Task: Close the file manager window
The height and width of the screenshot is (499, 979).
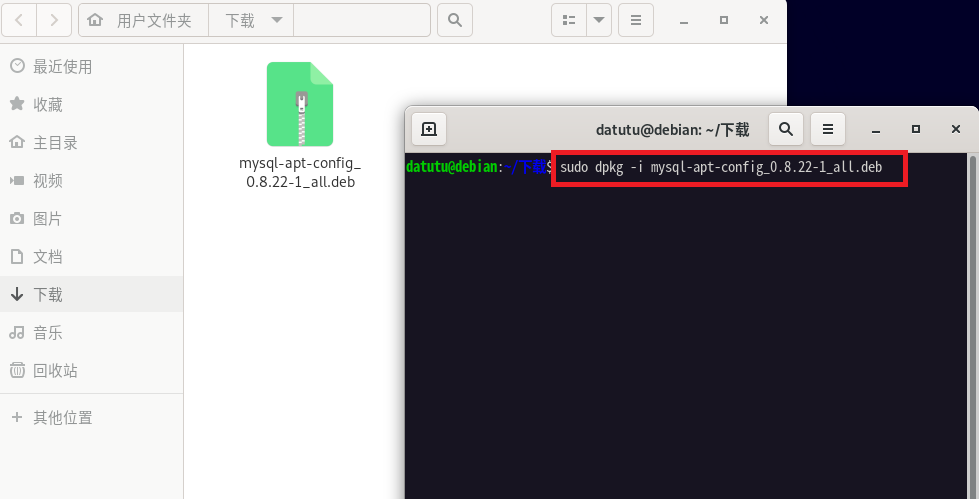Action: pos(764,21)
